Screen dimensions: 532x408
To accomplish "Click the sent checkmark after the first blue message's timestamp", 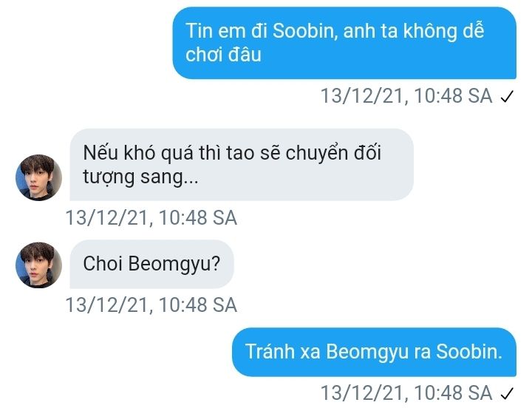I will pyautogui.click(x=507, y=96).
